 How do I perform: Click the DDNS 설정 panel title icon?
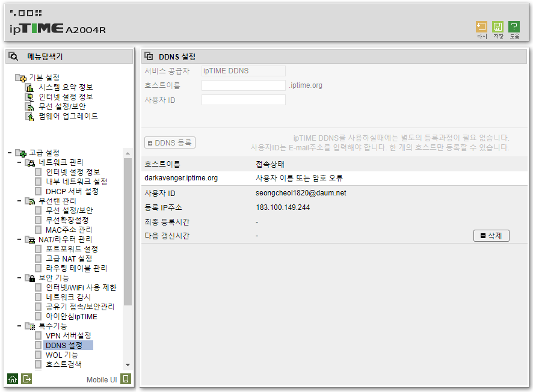[149, 56]
